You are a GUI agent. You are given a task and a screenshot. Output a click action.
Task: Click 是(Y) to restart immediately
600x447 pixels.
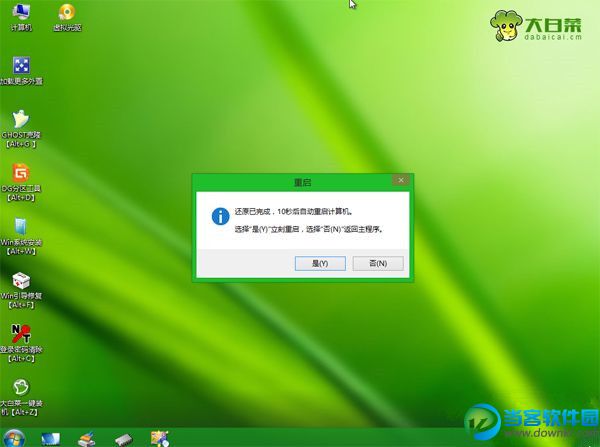320,263
